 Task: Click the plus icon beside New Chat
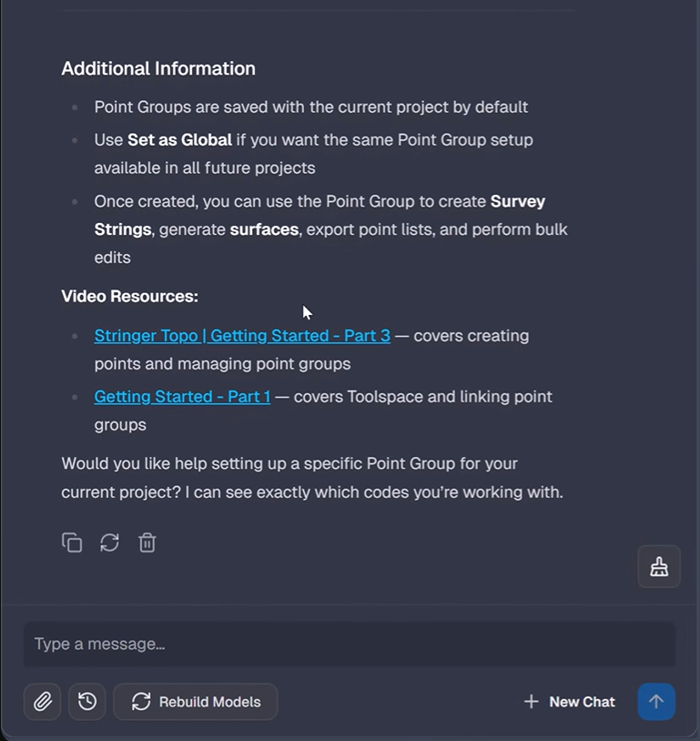click(x=532, y=702)
